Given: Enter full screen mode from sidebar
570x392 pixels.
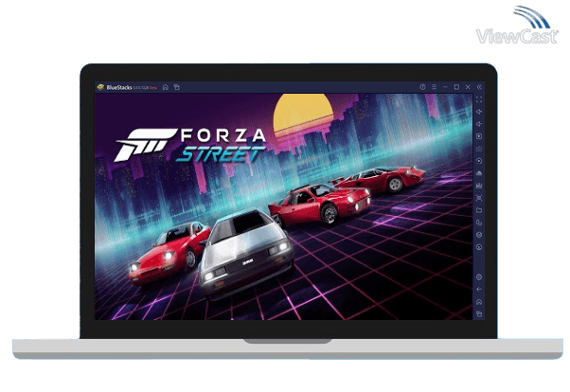Looking at the screenshot, I should 479,99.
